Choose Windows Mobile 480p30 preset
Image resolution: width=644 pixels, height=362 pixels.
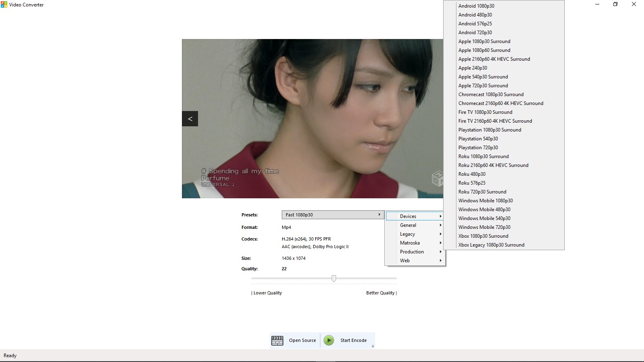(x=504, y=210)
